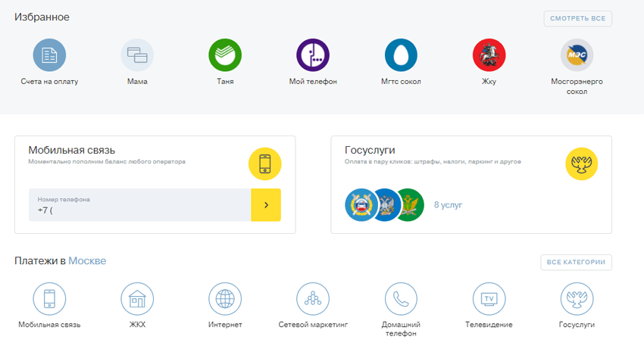Image resolution: width=644 pixels, height=352 pixels.
Task: Click the СМОТРЕТЬ ВСЕ button
Action: pyautogui.click(x=577, y=19)
